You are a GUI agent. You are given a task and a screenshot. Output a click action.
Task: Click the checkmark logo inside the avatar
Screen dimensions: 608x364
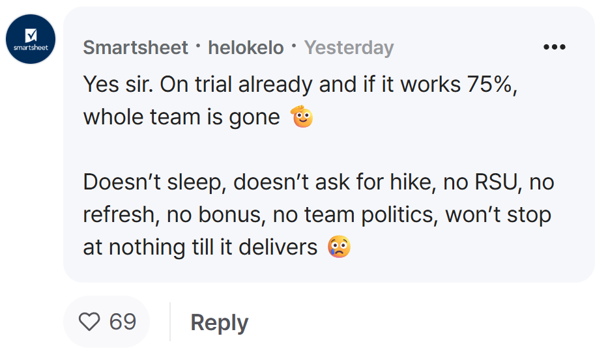(x=31, y=35)
